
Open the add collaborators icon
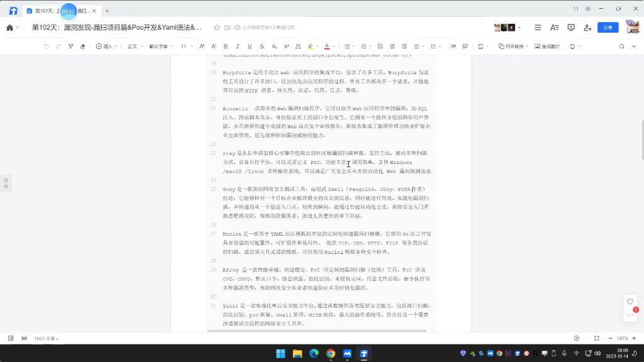(587, 28)
